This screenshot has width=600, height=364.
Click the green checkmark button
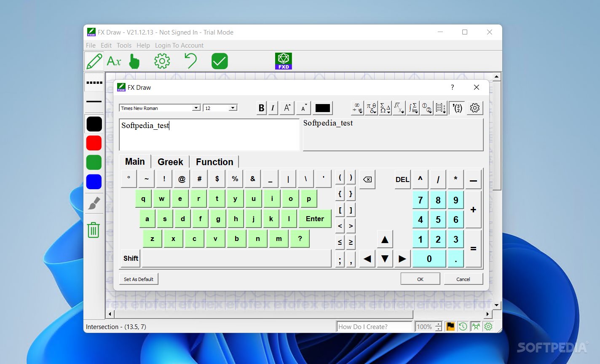[220, 61]
